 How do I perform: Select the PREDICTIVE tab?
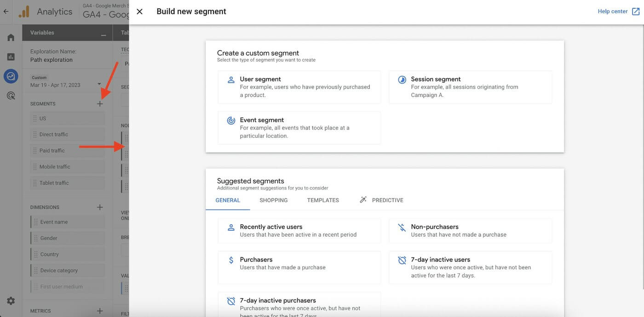(388, 200)
